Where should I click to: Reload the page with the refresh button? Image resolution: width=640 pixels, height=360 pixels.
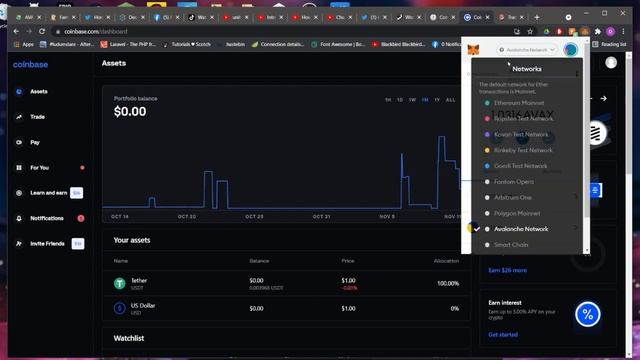coord(42,31)
